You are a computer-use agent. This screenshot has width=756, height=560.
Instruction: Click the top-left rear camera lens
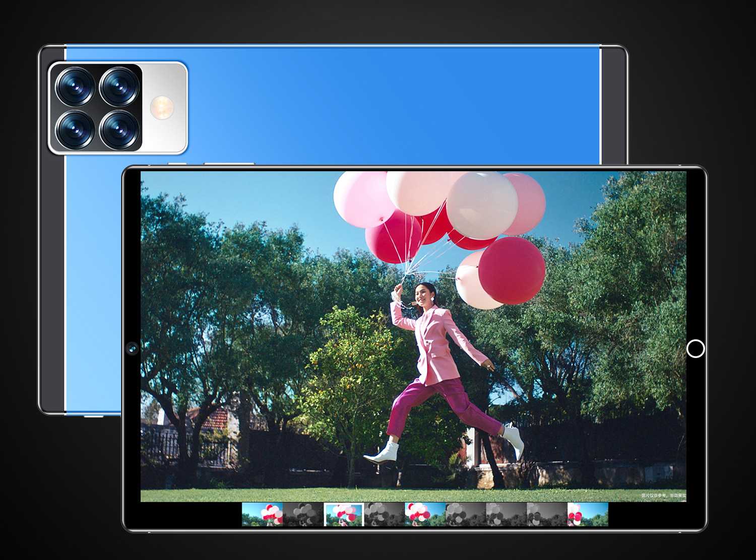point(75,87)
